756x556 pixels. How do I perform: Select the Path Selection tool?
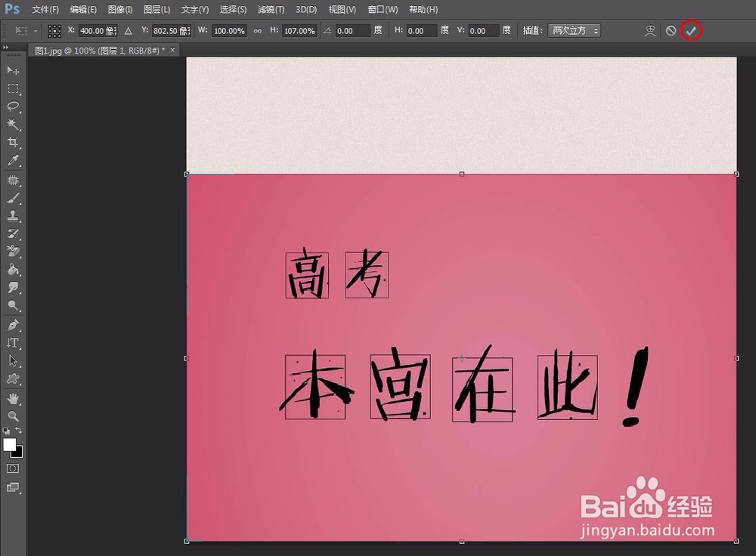coord(13,361)
